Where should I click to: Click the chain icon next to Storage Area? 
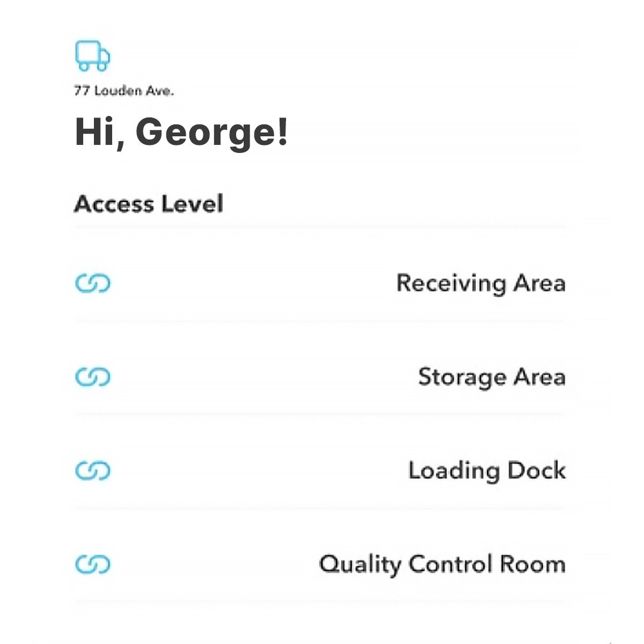coord(93,377)
